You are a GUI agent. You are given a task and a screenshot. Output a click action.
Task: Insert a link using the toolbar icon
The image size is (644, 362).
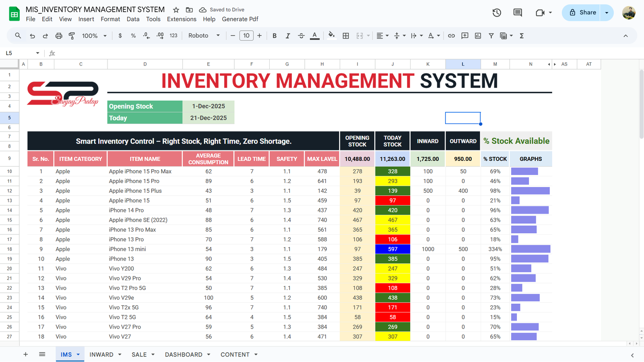click(451, 36)
